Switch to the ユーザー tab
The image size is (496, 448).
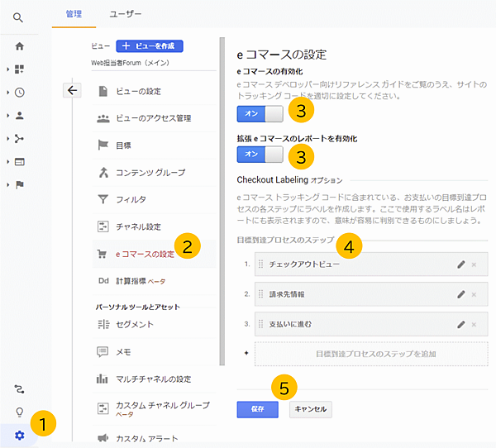point(125,14)
